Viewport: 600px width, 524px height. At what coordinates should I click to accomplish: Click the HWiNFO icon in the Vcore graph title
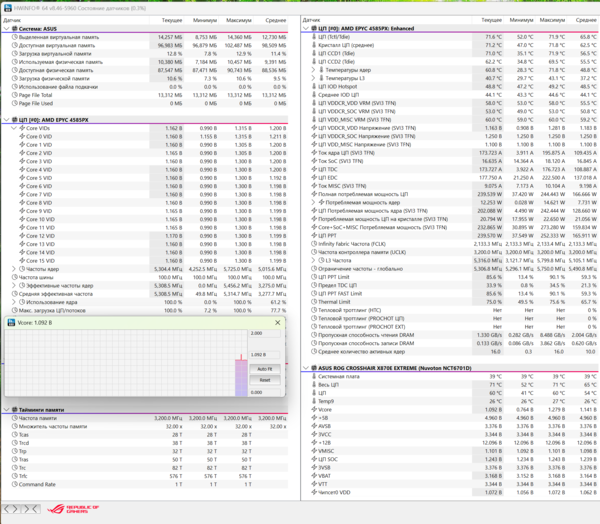[11, 323]
